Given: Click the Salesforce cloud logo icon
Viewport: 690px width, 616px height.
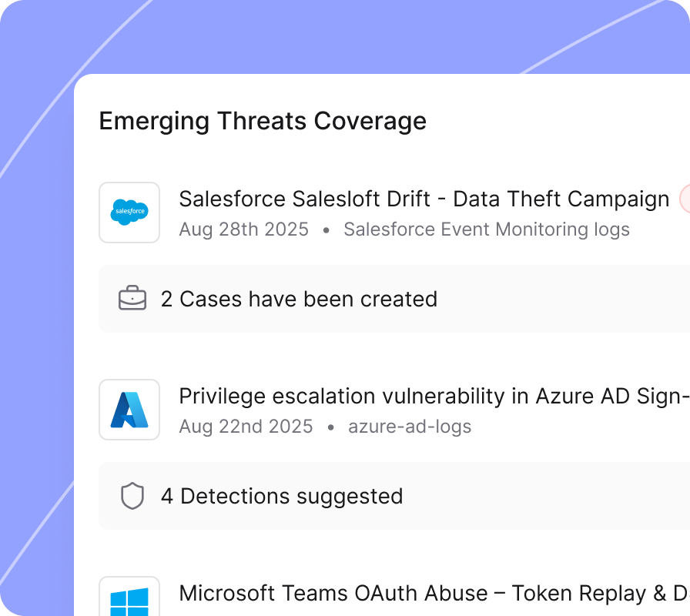Looking at the screenshot, I should [x=129, y=212].
